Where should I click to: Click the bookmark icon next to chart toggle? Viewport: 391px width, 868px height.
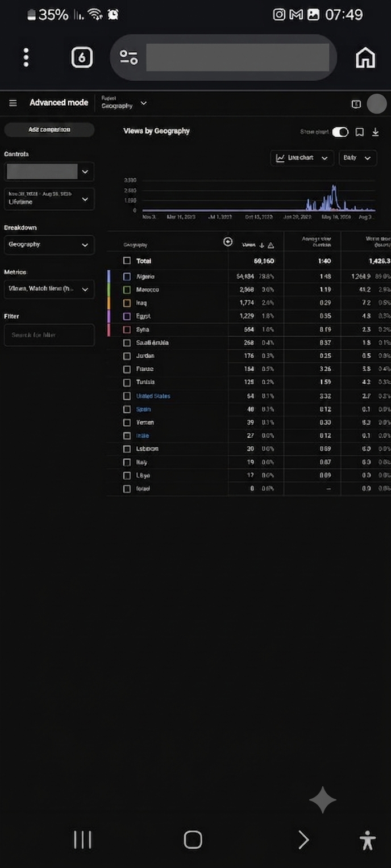click(x=359, y=132)
